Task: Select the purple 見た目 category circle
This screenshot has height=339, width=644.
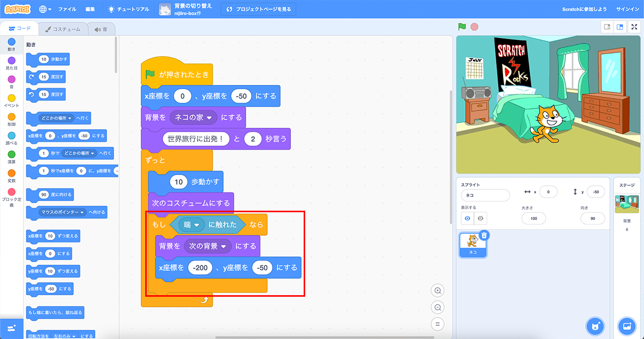Action: pyautogui.click(x=11, y=61)
